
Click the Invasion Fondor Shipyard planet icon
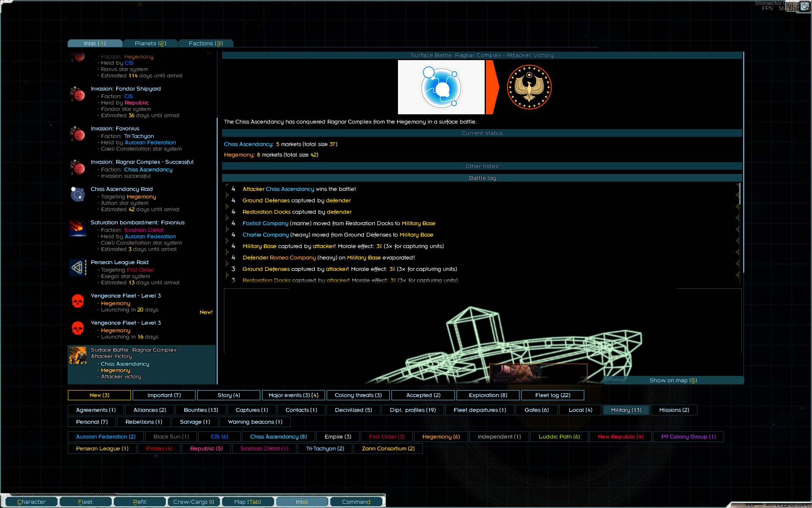[x=78, y=94]
